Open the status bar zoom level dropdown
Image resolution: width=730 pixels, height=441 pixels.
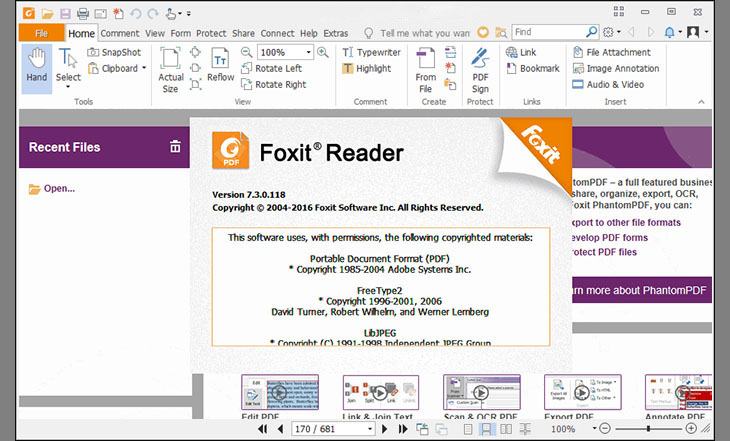594,428
